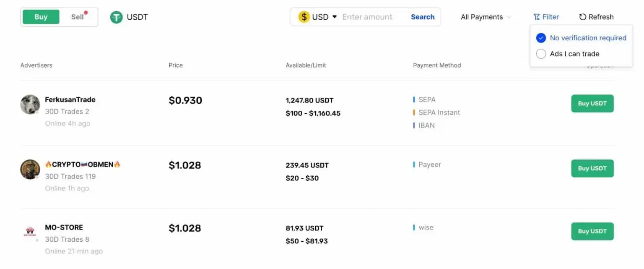The image size is (644, 269).
Task: Click the USD dollar coin icon
Action: 304,17
